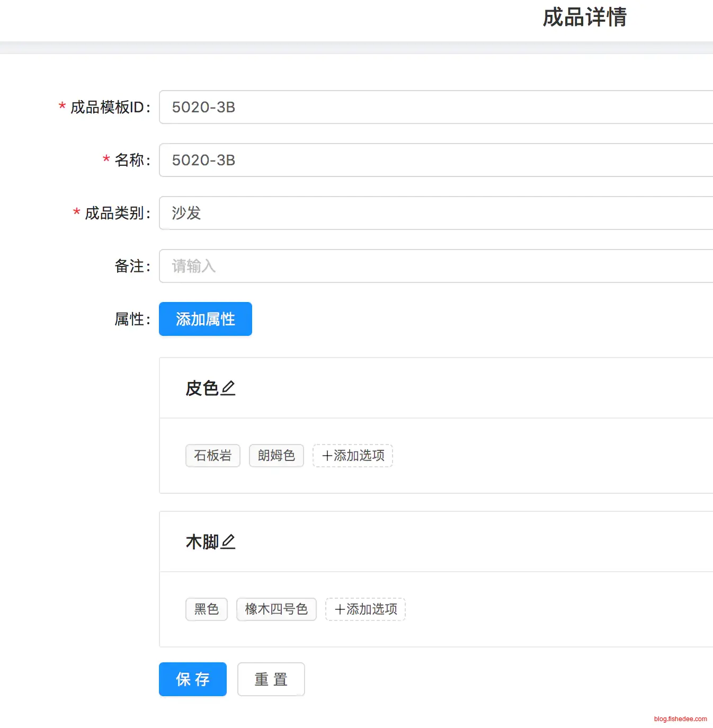
Task: Select the 橡木四号色 option tag
Action: pyautogui.click(x=277, y=609)
